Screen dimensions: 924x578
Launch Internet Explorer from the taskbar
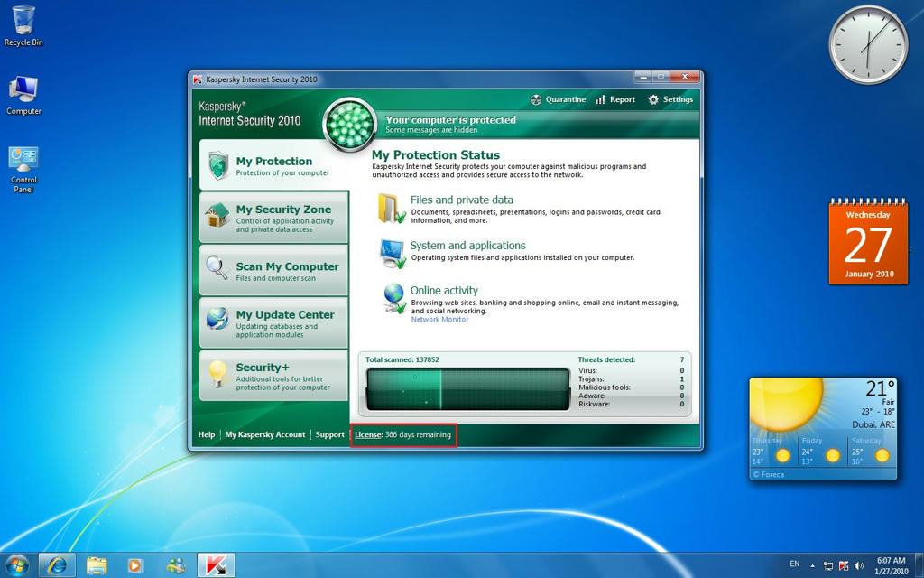57,565
